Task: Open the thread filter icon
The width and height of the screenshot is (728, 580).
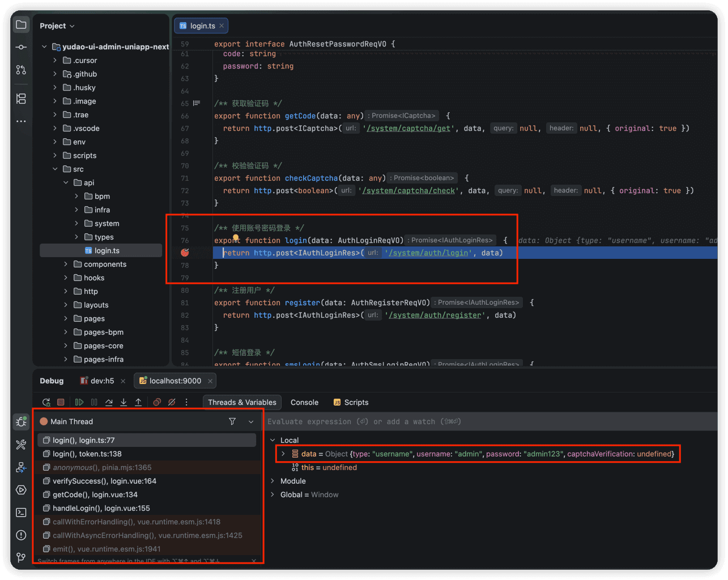Action: 232,421
